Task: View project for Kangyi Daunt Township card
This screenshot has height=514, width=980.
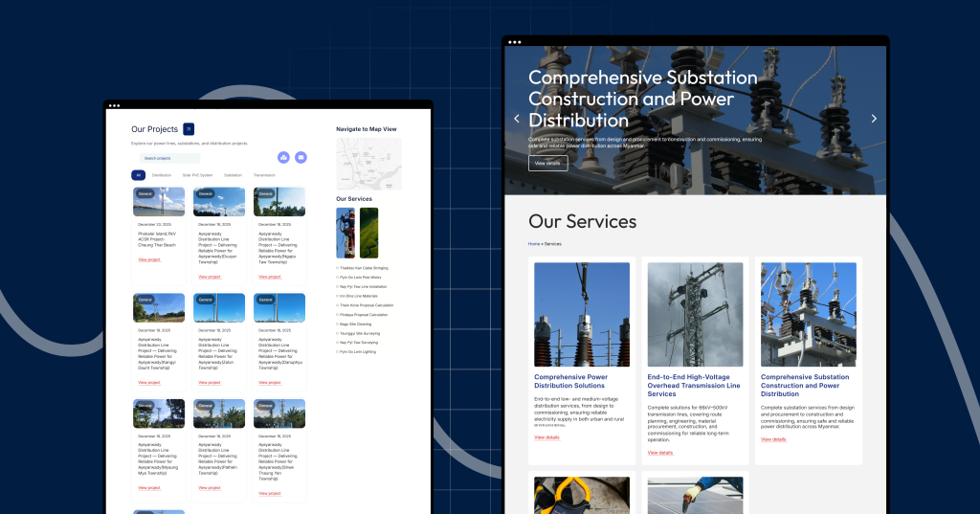Action: (x=149, y=382)
